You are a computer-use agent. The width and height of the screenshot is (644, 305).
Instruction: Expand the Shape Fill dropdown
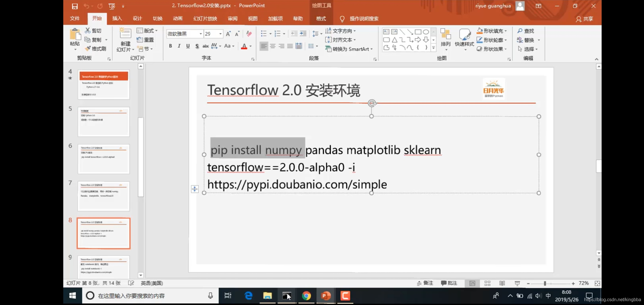[506, 31]
